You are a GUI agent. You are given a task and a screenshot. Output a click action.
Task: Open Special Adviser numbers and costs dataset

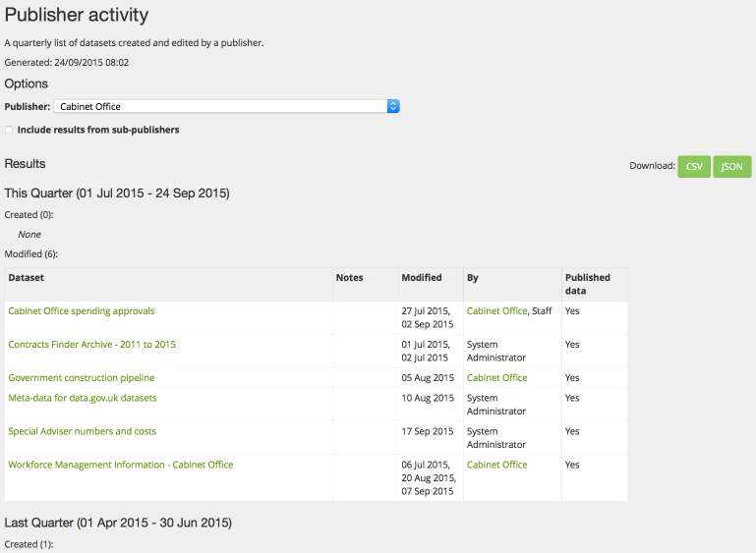pyautogui.click(x=83, y=431)
